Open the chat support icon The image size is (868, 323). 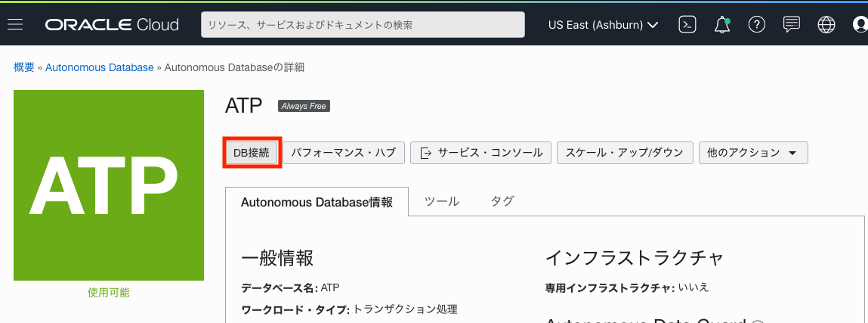[792, 24]
